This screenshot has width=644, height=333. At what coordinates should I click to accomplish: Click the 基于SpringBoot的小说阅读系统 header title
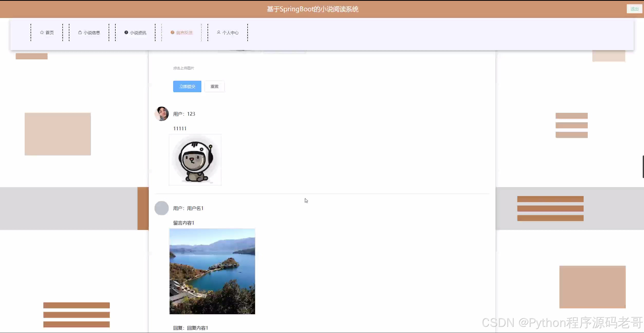pyautogui.click(x=312, y=9)
